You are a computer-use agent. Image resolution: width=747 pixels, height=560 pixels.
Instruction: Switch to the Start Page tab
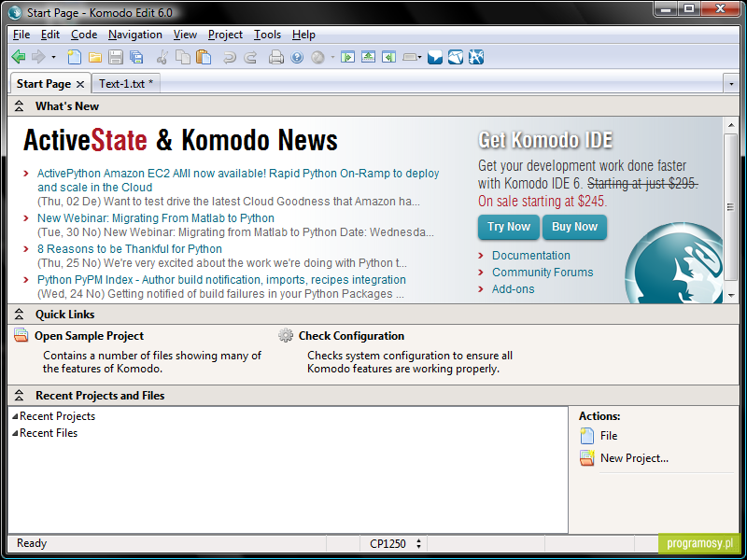coord(43,84)
